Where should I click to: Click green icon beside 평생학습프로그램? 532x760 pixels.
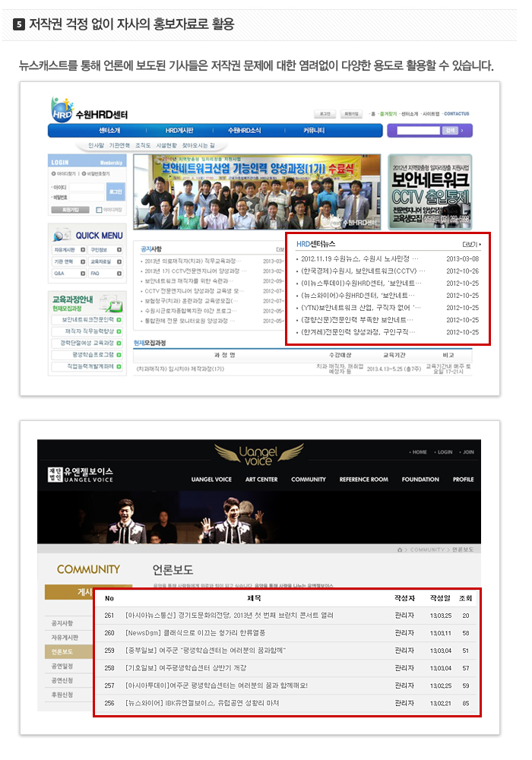tap(119, 355)
